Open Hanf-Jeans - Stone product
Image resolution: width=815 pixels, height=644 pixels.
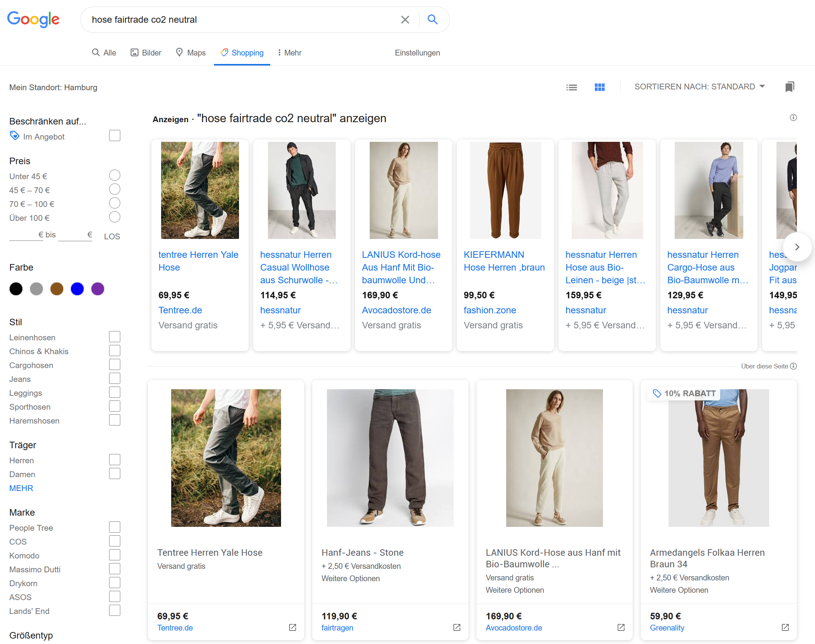(x=362, y=553)
